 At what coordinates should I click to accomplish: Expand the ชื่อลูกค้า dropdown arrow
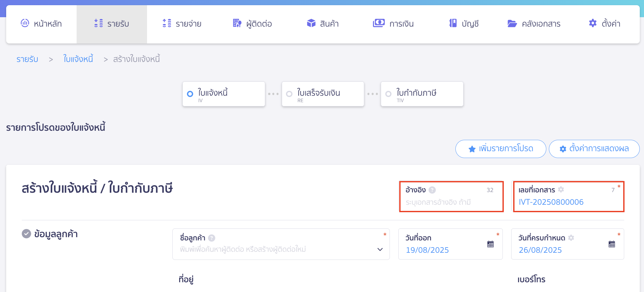click(x=380, y=249)
